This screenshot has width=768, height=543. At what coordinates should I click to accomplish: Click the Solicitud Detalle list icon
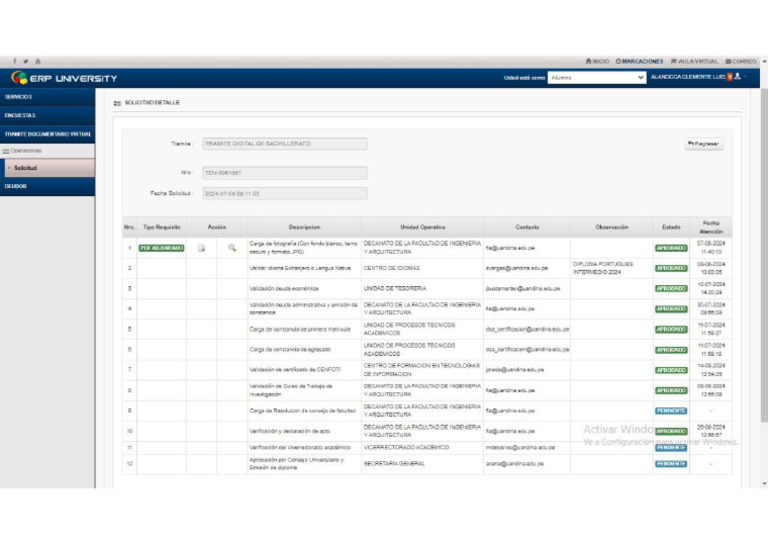point(117,103)
